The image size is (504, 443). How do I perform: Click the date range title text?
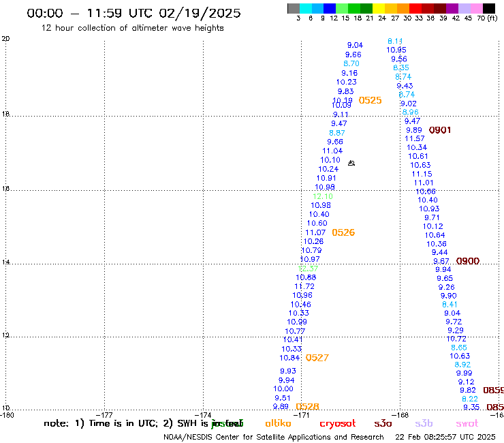pyautogui.click(x=133, y=13)
